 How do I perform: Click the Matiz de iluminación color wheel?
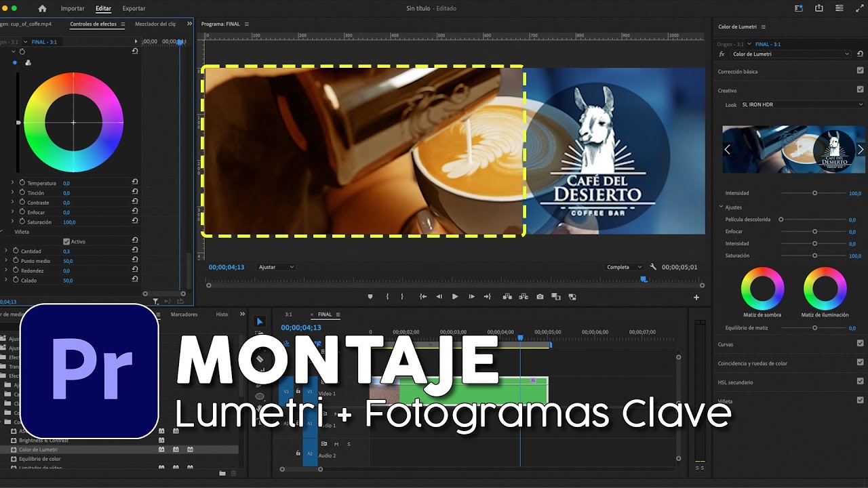825,289
